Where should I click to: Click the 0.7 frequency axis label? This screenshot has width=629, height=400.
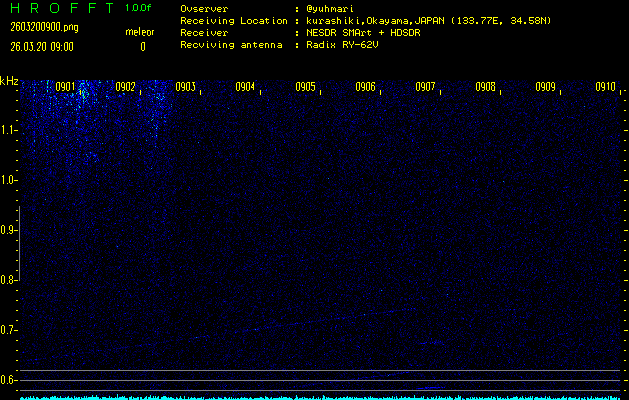coord(9,330)
